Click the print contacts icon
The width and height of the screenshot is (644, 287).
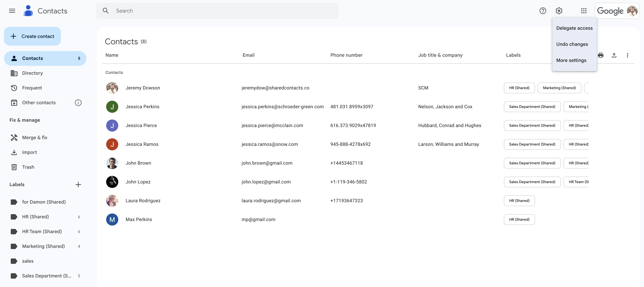coord(600,55)
